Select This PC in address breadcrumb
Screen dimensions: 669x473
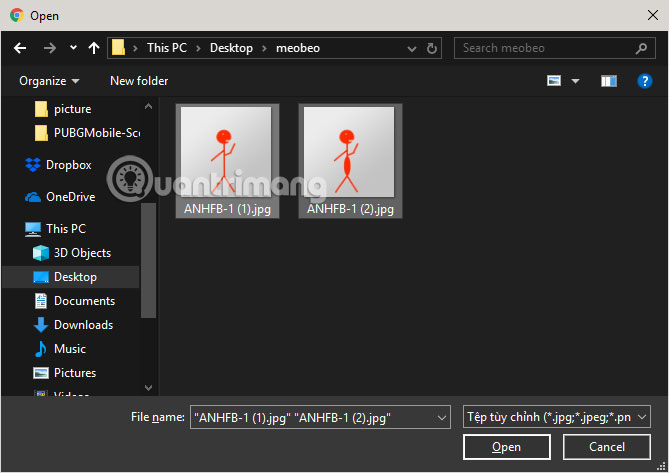tap(167, 48)
